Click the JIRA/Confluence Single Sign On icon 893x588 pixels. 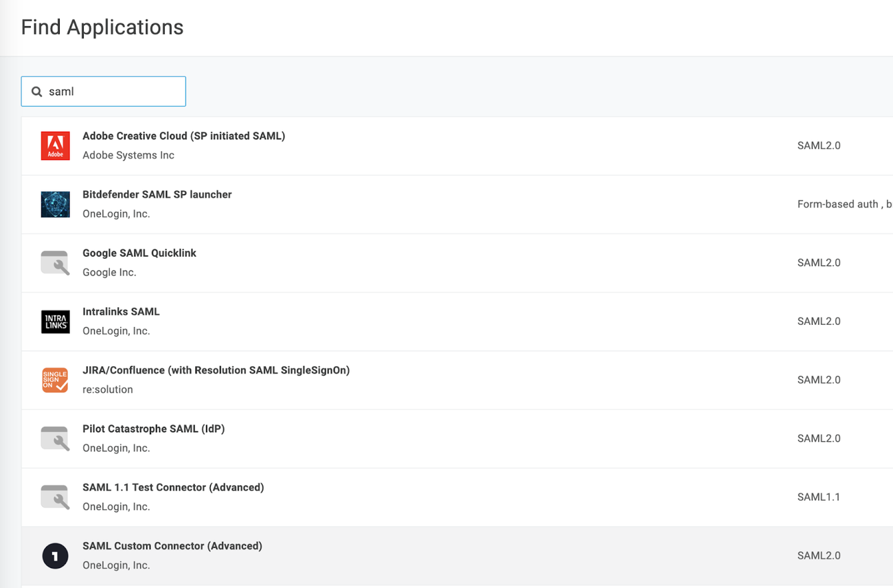pos(55,380)
